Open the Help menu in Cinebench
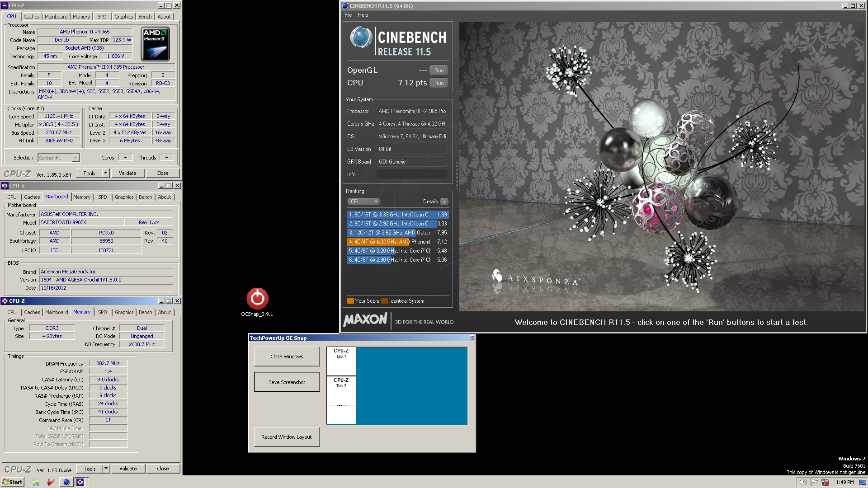Image resolution: width=868 pixels, height=488 pixels. pyautogui.click(x=363, y=15)
